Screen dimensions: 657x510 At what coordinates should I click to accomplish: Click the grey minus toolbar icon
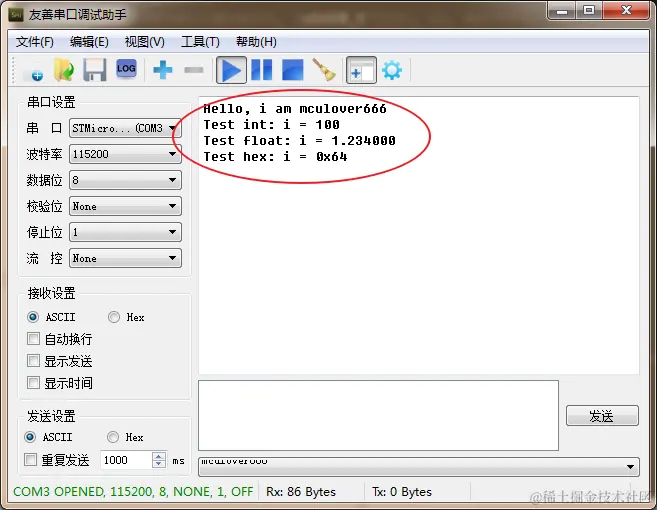[194, 70]
